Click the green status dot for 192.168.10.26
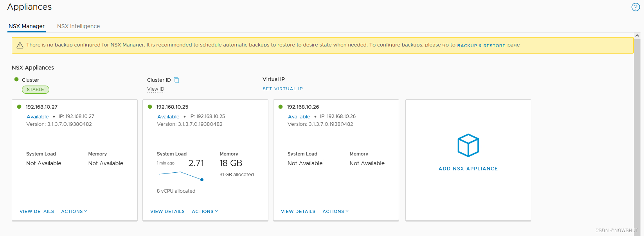This screenshot has height=236, width=644. coord(281,107)
